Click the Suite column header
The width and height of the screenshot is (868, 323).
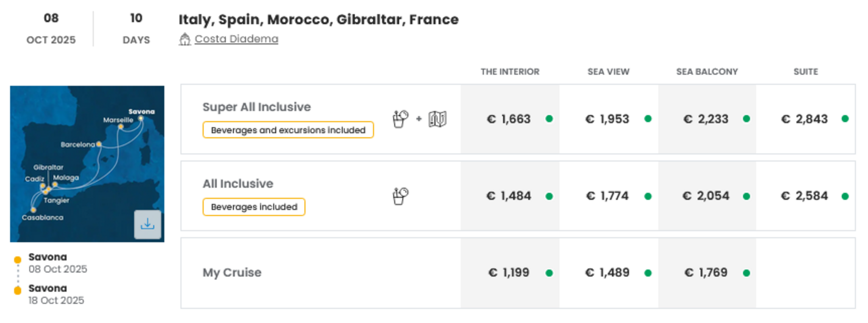tap(806, 72)
